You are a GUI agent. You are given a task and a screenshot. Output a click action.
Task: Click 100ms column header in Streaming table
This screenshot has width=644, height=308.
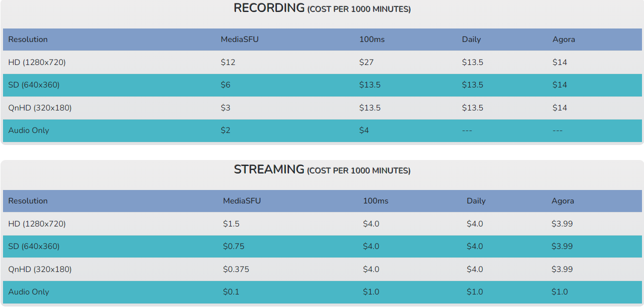coord(375,201)
